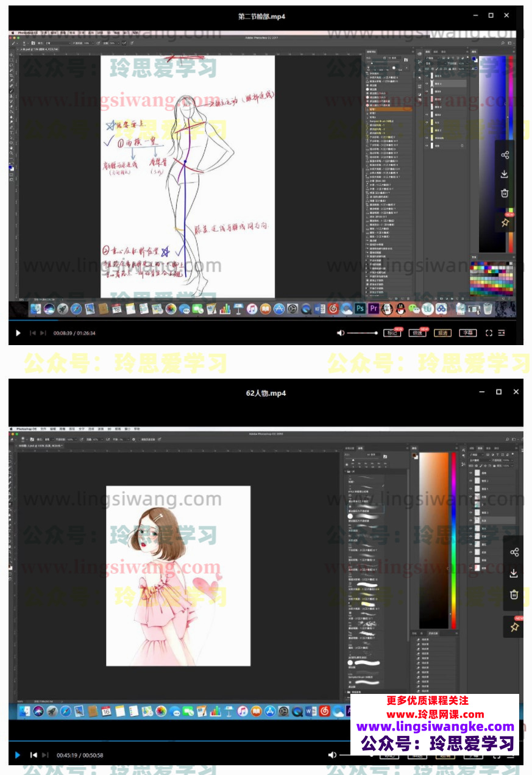Pin the top video player window
The height and width of the screenshot is (775, 532).
[505, 223]
